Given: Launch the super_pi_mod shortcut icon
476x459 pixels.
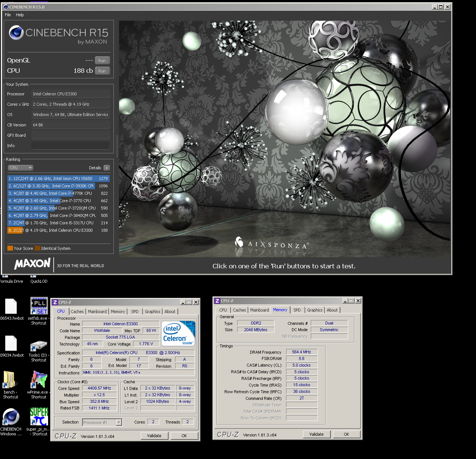Looking at the screenshot, I should tap(39, 417).
